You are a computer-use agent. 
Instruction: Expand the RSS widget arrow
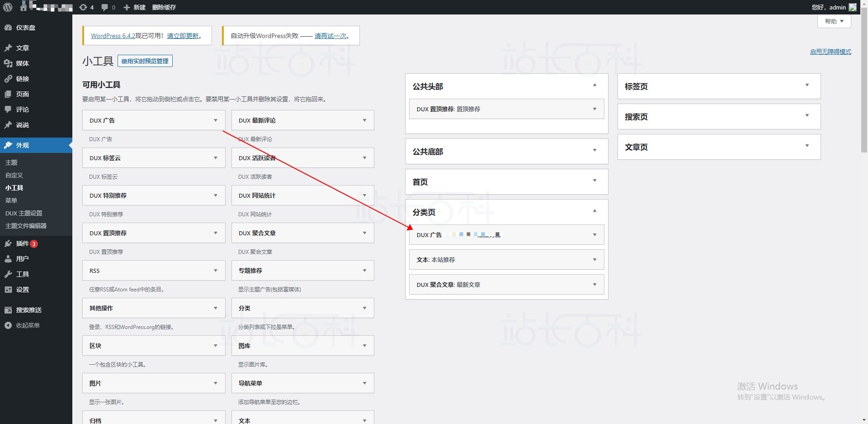click(216, 271)
